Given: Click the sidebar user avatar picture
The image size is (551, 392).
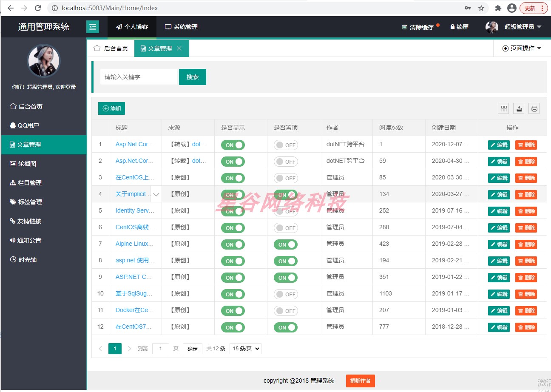Looking at the screenshot, I should coord(44,60).
